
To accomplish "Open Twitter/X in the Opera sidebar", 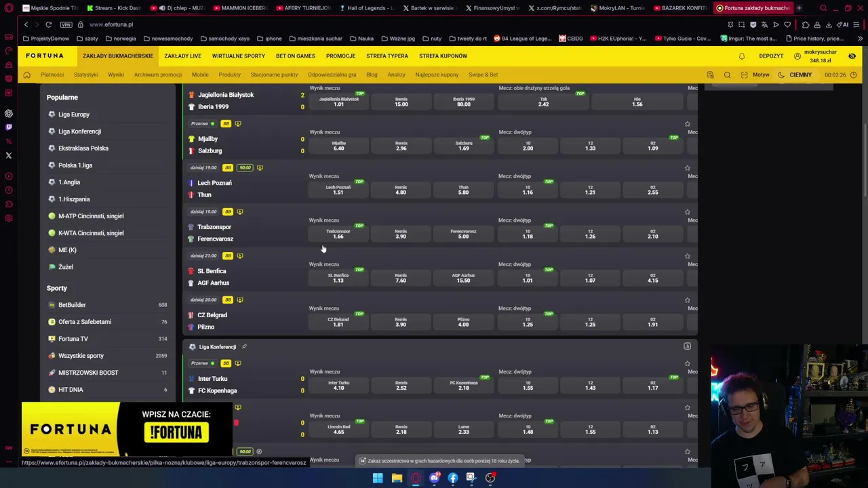I will (9, 156).
